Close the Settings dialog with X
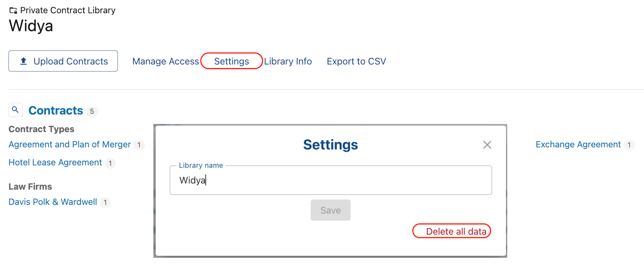Viewport: 644px width, 267px height. (x=487, y=145)
